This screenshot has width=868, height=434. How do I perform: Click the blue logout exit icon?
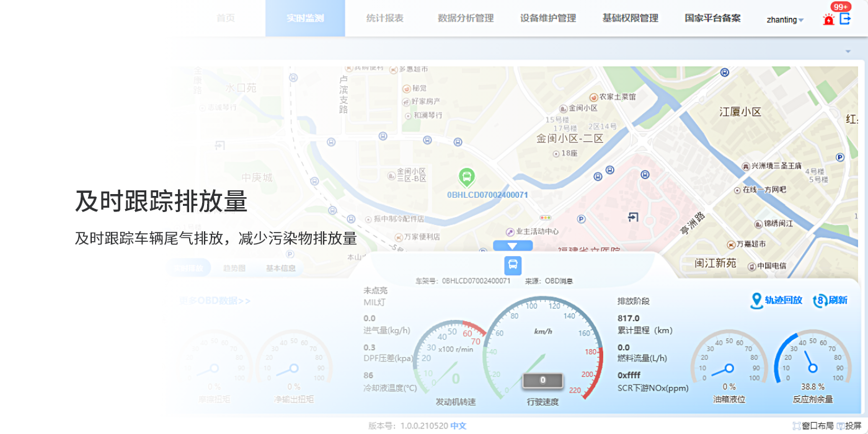click(845, 19)
